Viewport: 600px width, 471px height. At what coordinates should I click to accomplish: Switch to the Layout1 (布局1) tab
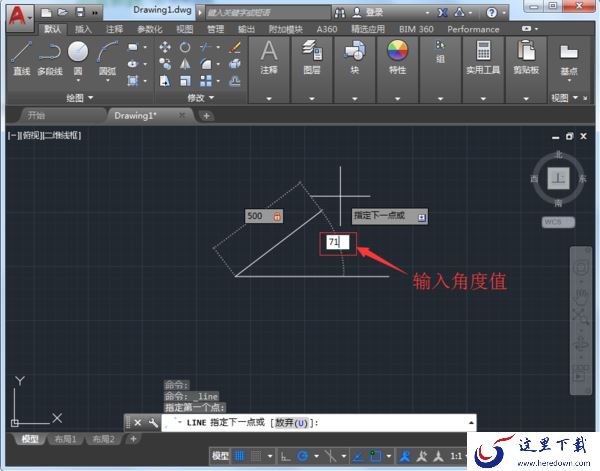[x=65, y=439]
